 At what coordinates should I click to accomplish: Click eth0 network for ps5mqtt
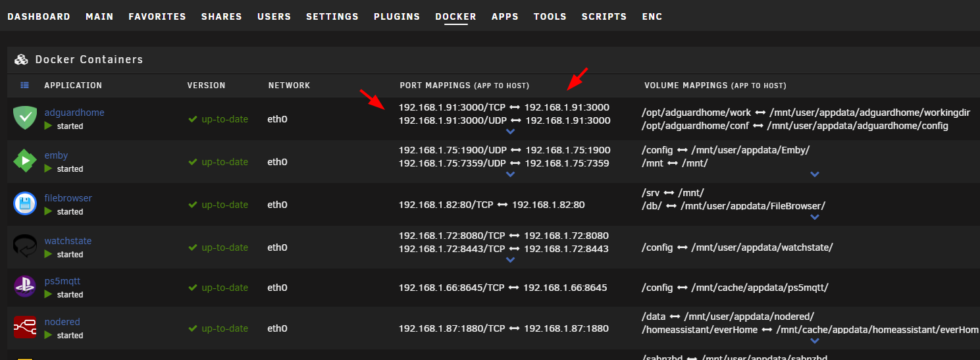[x=278, y=288]
